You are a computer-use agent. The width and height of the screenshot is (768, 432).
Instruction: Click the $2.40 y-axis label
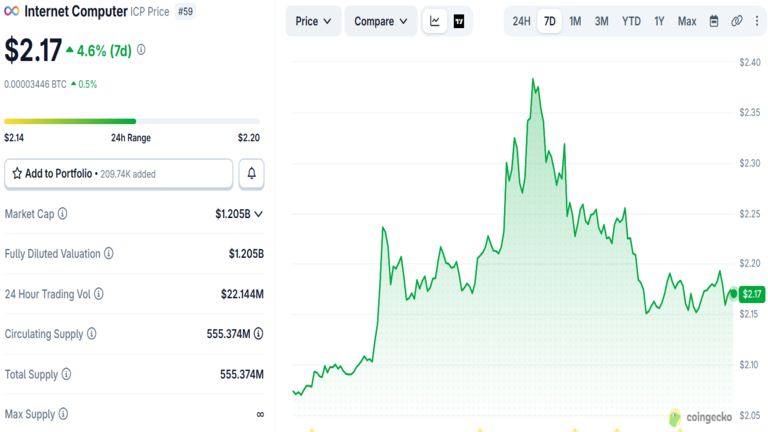pos(750,62)
